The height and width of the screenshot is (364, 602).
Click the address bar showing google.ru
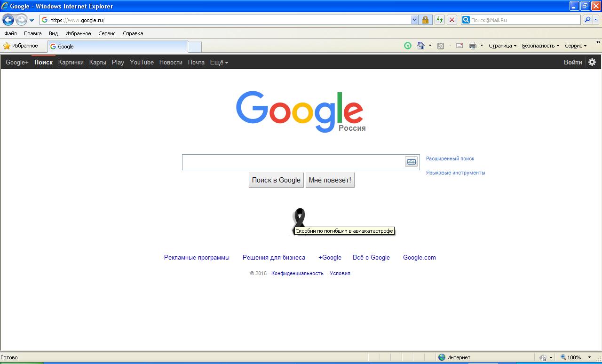pos(225,20)
